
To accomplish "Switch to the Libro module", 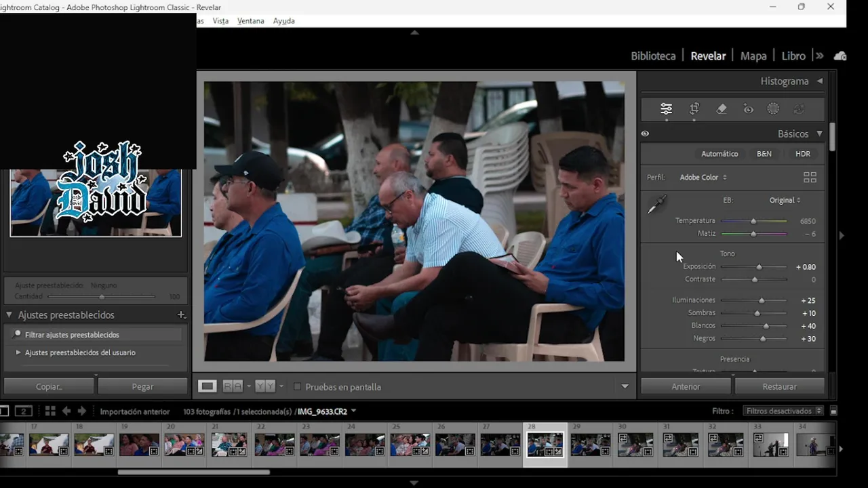I will 793,56.
